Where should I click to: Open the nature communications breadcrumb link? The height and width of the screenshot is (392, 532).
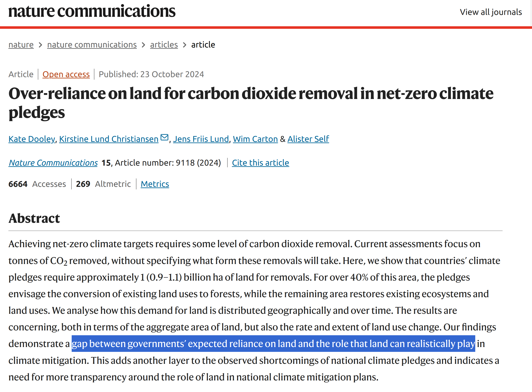click(92, 45)
